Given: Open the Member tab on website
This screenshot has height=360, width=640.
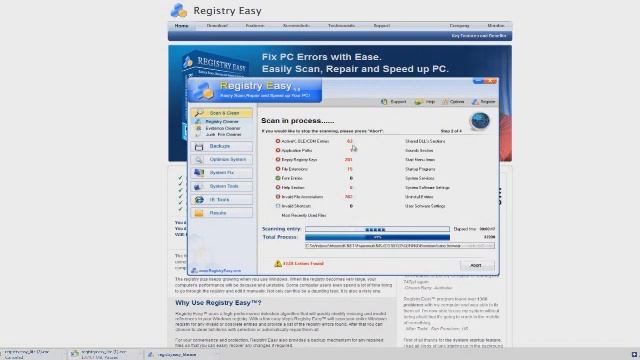Looking at the screenshot, I should pos(496,26).
